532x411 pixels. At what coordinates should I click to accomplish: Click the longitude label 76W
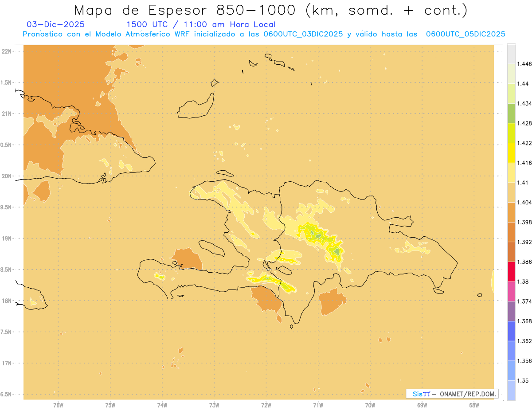(x=58, y=405)
